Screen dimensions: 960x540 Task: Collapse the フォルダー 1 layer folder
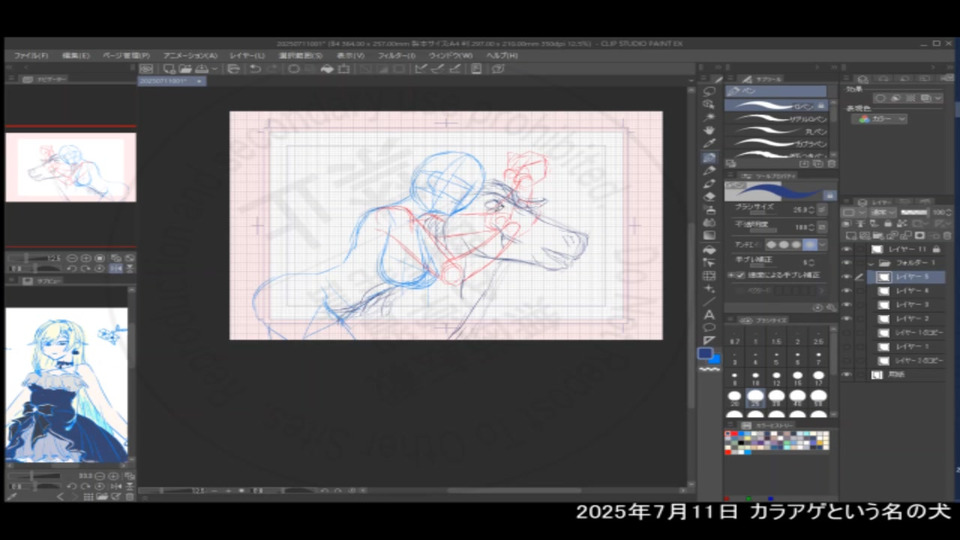click(870, 263)
